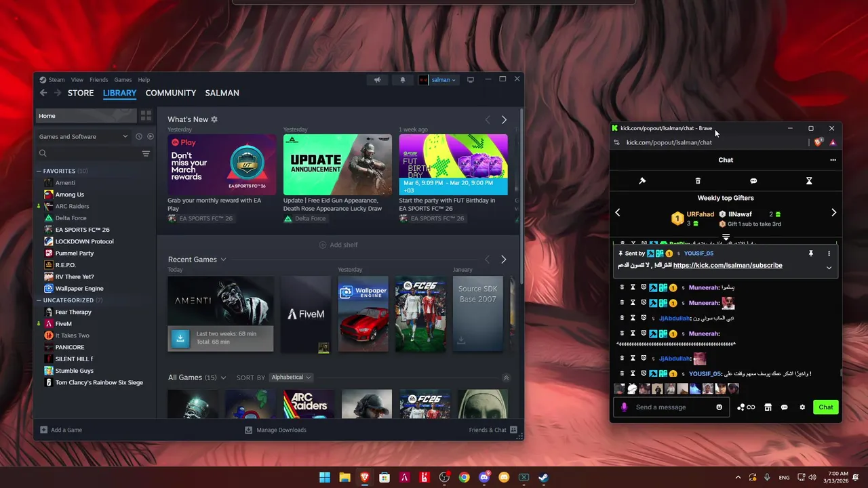
Task: Open Windows Start button
Action: 325,477
